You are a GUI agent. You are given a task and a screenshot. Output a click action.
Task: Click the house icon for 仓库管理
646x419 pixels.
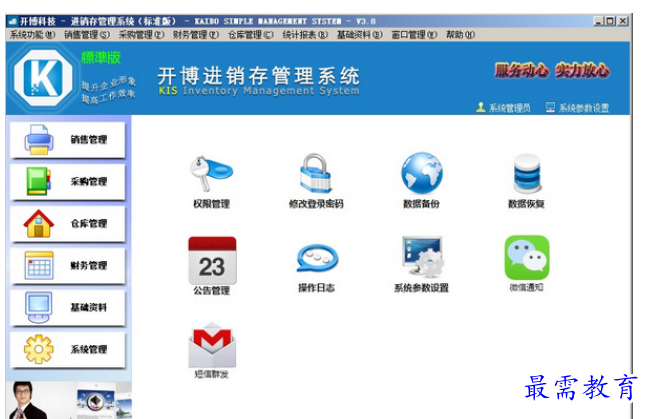tap(39, 223)
